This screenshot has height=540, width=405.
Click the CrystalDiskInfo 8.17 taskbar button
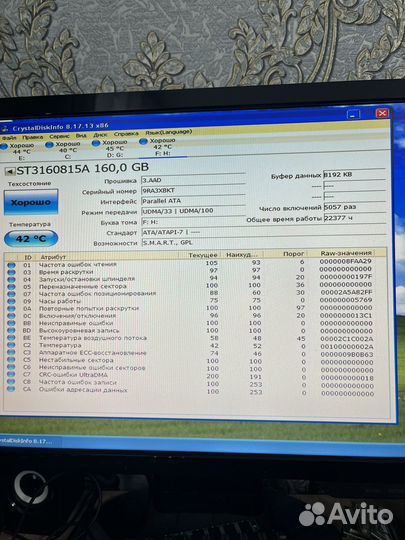click(x=29, y=441)
